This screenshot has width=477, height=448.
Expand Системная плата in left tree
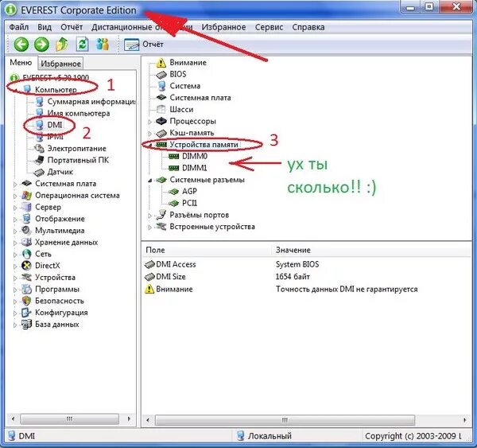(x=14, y=184)
